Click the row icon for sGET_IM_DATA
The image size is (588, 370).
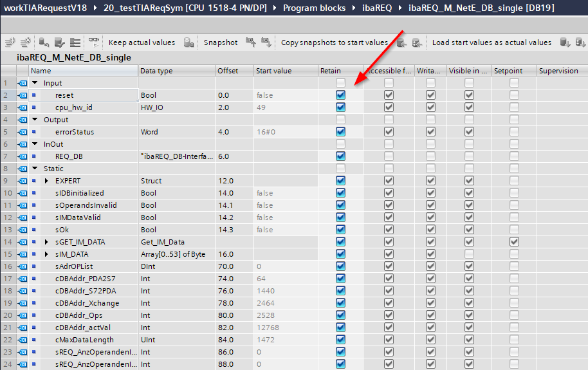23,242
